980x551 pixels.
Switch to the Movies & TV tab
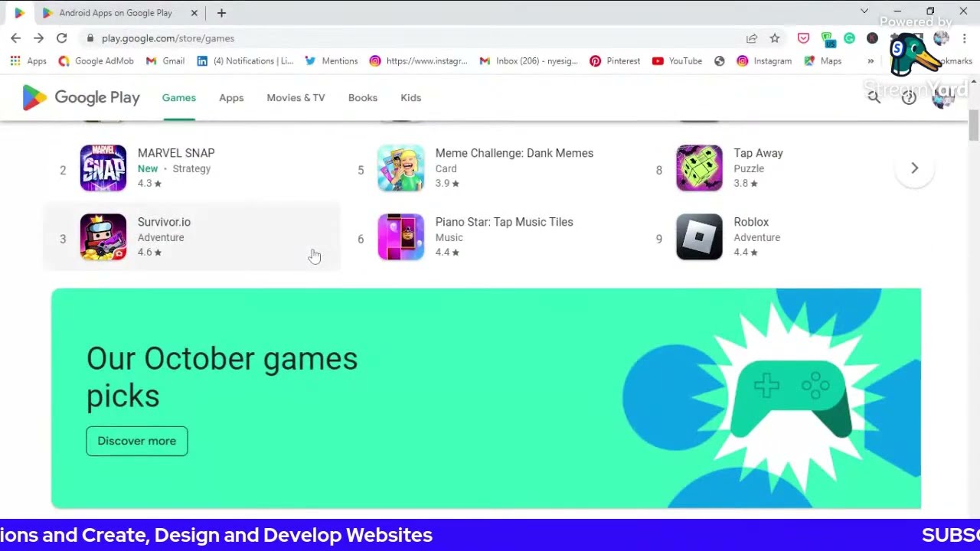click(x=296, y=98)
